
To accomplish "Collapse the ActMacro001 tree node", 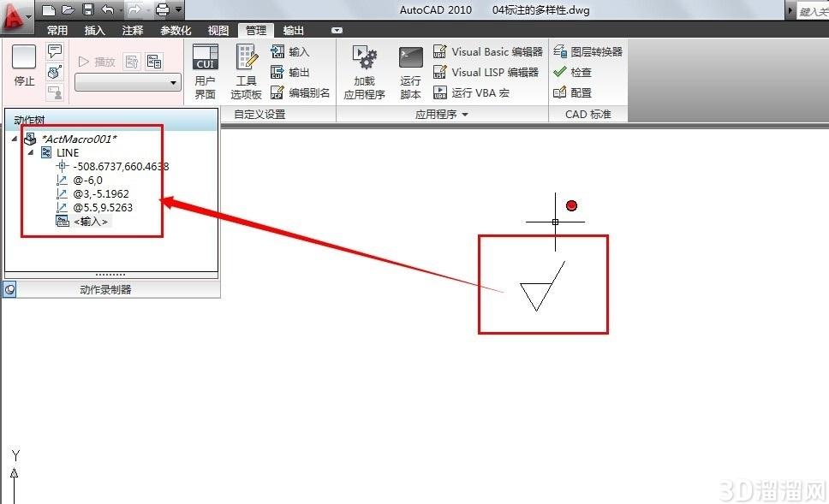I will (15, 139).
